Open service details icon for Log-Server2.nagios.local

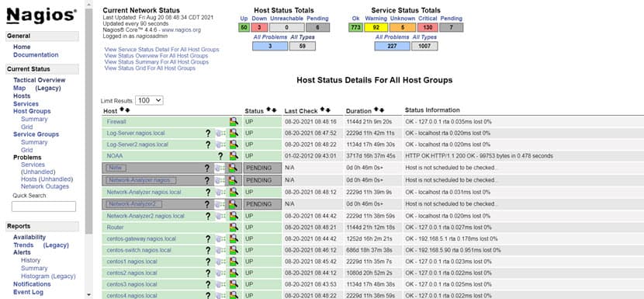(x=234, y=144)
